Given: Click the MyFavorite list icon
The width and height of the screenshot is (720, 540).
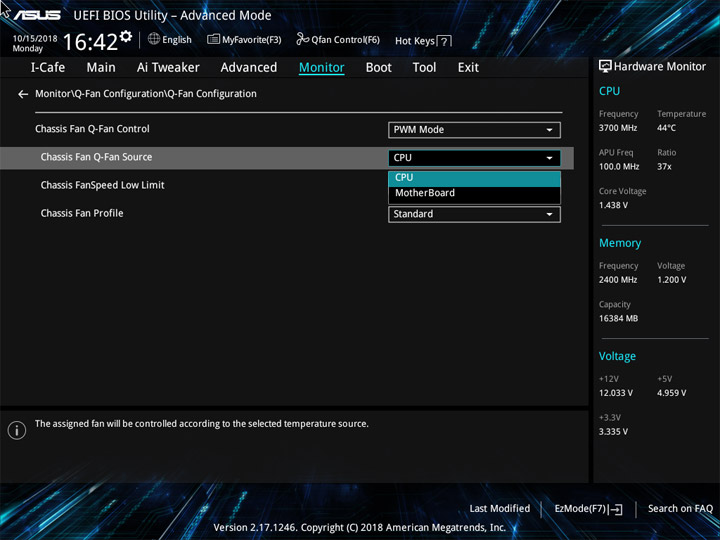Looking at the screenshot, I should click(x=213, y=39).
